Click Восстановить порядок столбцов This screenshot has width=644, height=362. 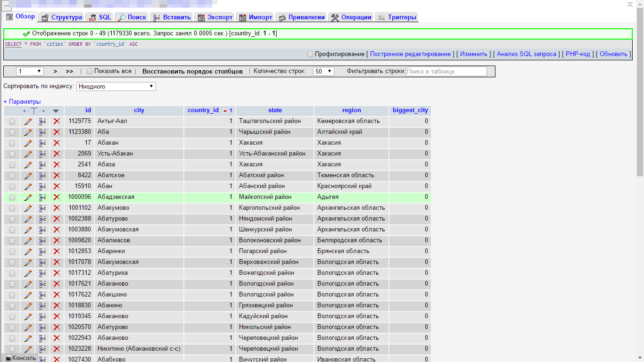(192, 71)
